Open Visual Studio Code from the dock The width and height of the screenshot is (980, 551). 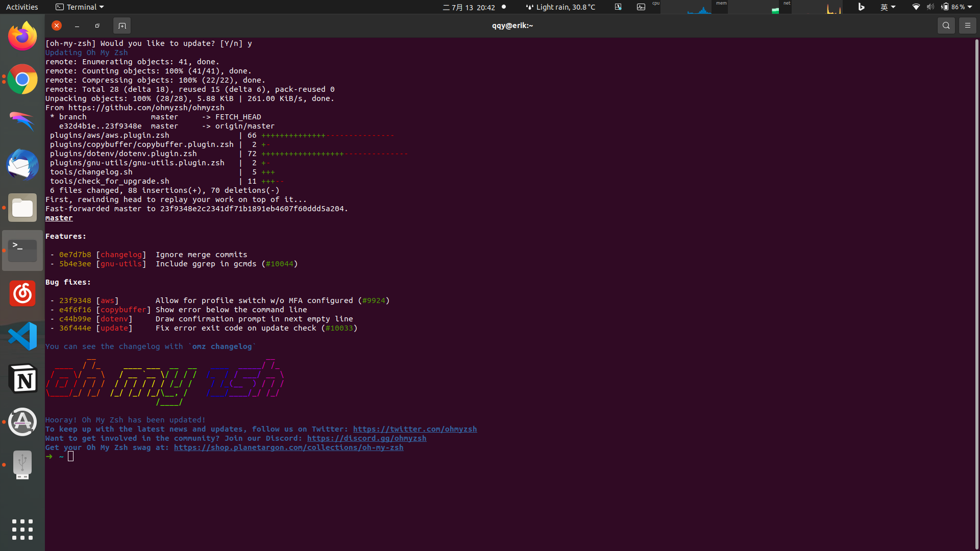tap(22, 336)
